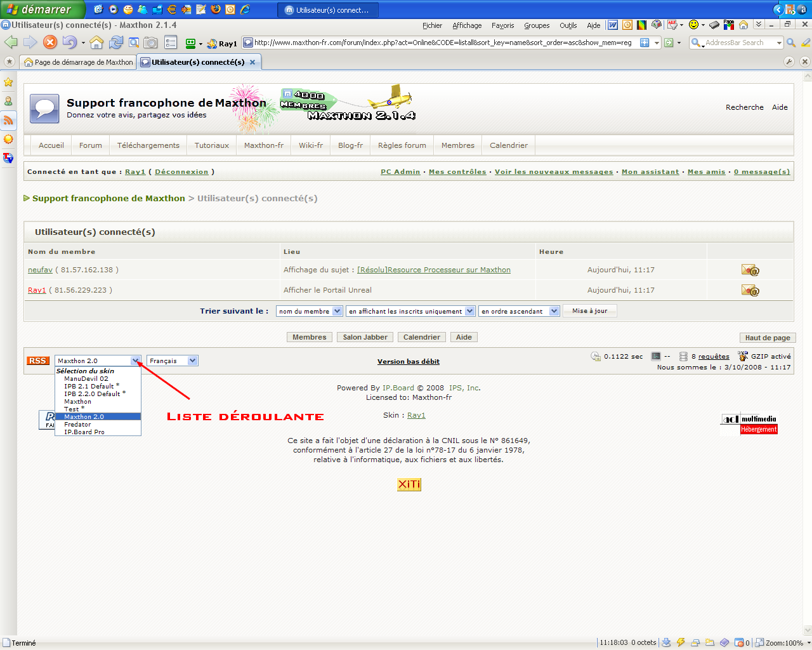Click the orange sun sidebar icon
812x650 pixels.
point(8,139)
